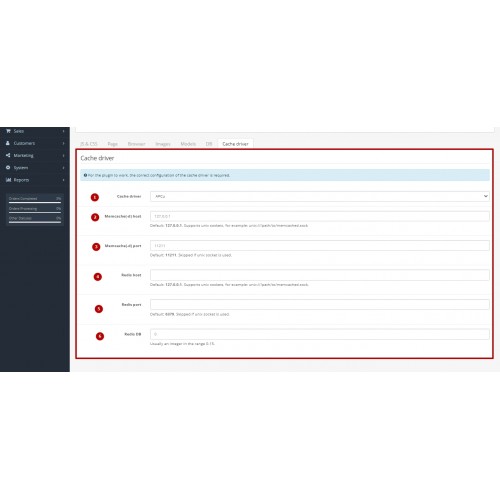Focus the Memcache(-d) host input field
This screenshot has height=500, width=500.
(320, 216)
